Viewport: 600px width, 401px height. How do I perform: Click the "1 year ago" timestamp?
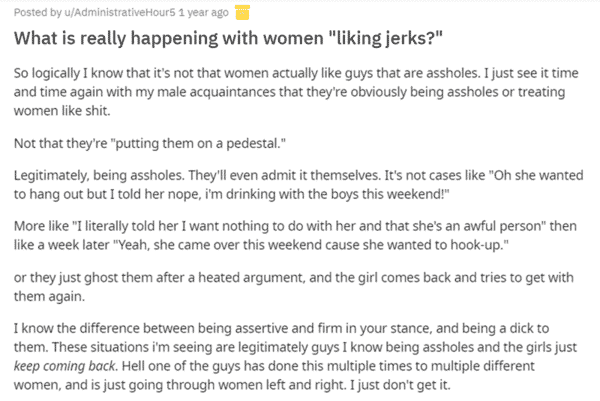(x=203, y=13)
